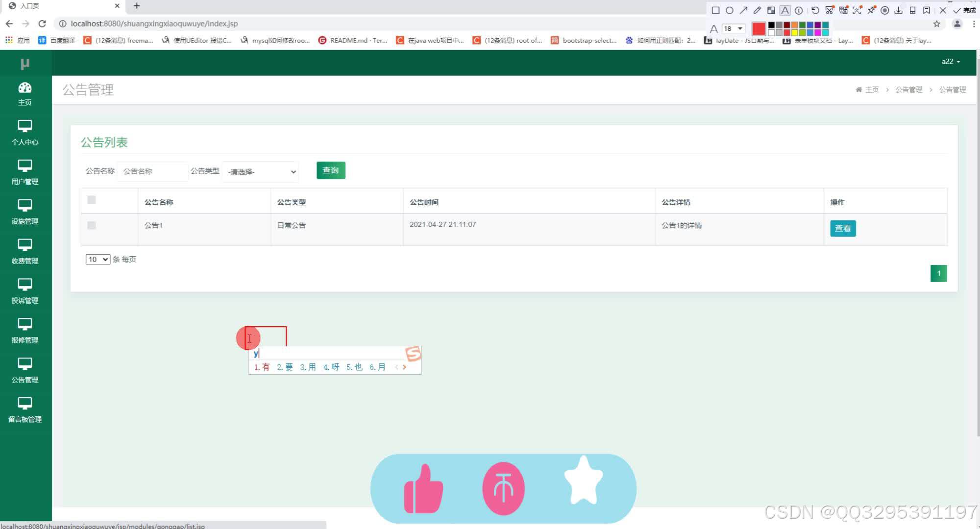Tick the select-all checkbox in table header
980x529 pixels.
pos(91,199)
